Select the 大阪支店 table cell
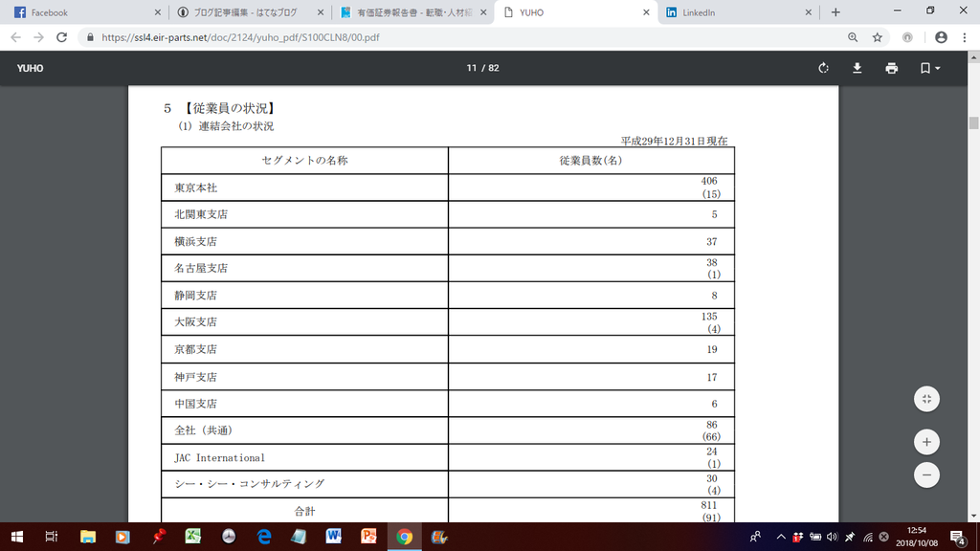 pyautogui.click(x=305, y=322)
